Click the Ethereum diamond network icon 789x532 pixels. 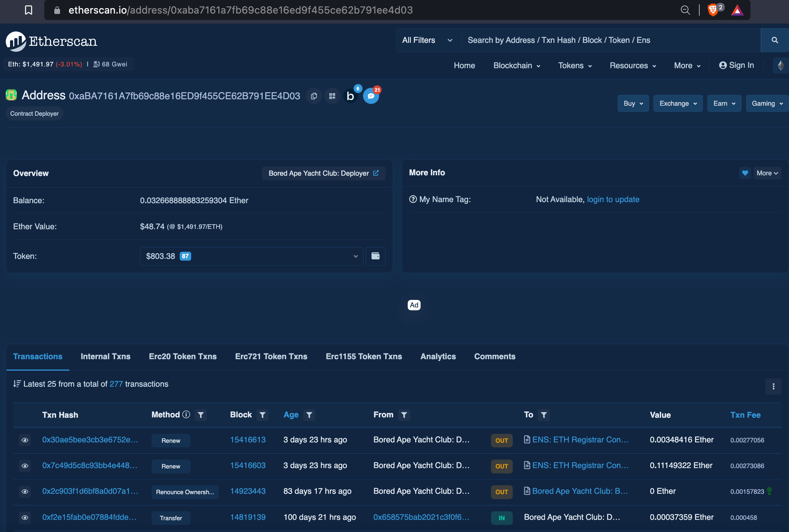pos(781,65)
